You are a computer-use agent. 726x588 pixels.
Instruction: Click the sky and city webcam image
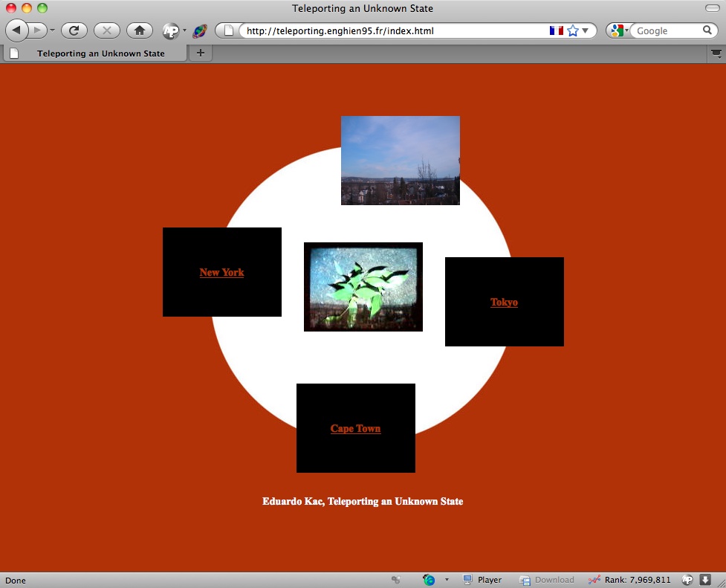pyautogui.click(x=401, y=161)
